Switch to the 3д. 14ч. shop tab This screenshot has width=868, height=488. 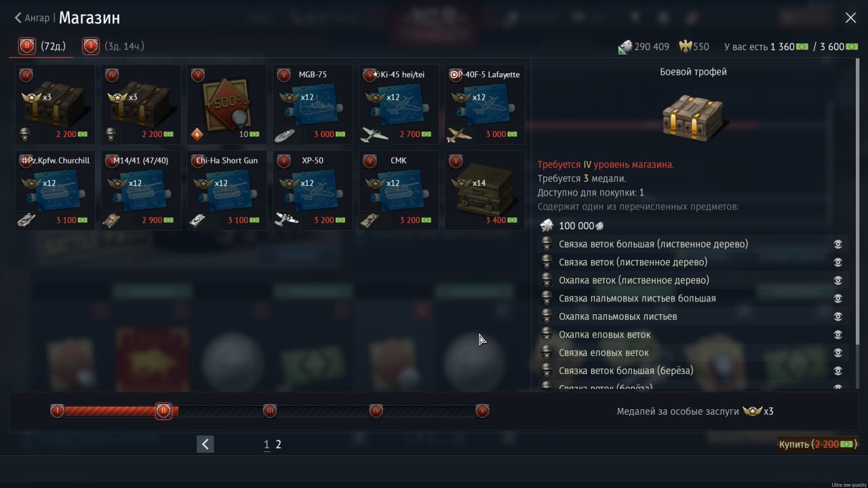(114, 46)
